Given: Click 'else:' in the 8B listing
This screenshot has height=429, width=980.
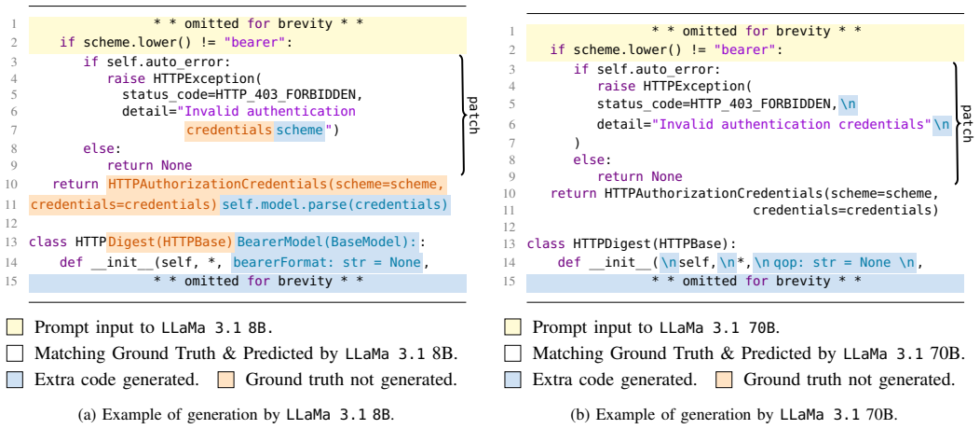Looking at the screenshot, I should [102, 149].
